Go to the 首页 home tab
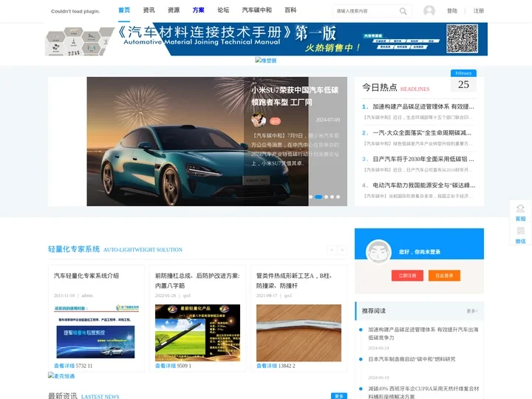Image resolution: width=532 pixels, height=399 pixels. click(x=124, y=10)
